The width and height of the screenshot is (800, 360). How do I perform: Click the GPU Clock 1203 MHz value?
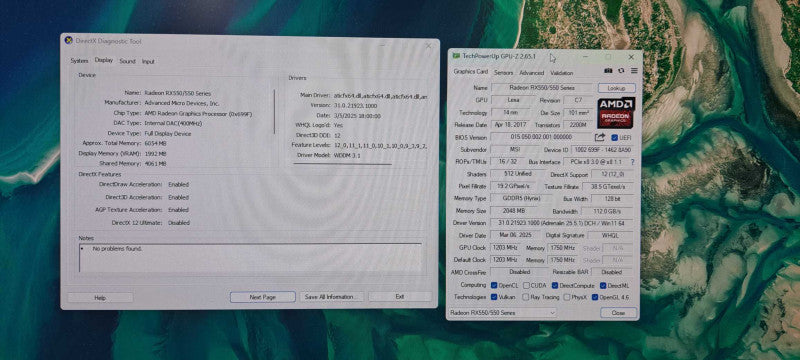(505, 247)
